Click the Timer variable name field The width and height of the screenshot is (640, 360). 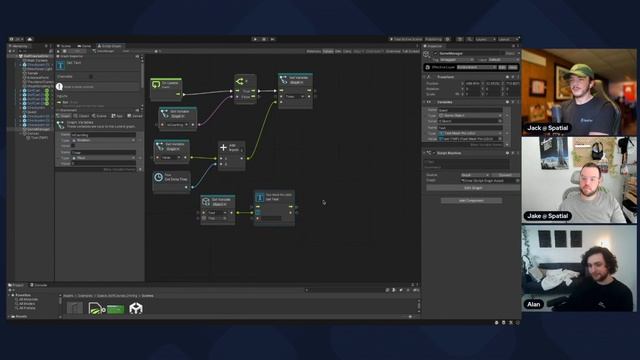[103, 152]
